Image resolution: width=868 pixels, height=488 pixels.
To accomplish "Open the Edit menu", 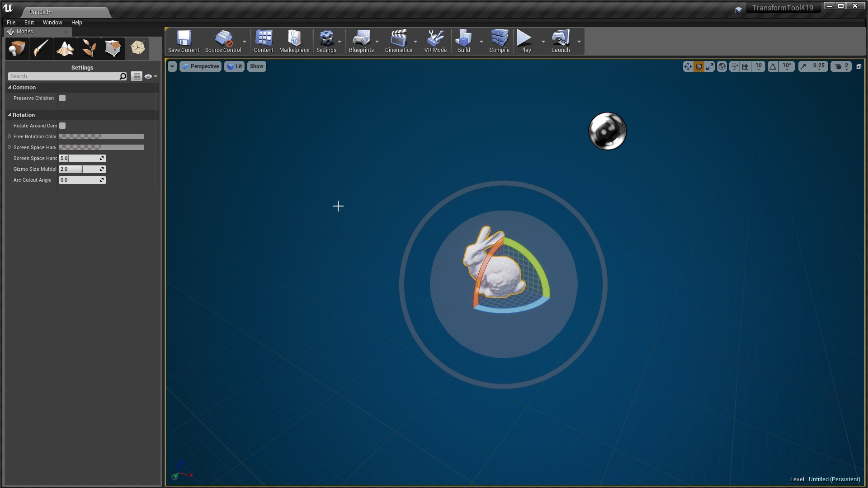I will point(29,22).
